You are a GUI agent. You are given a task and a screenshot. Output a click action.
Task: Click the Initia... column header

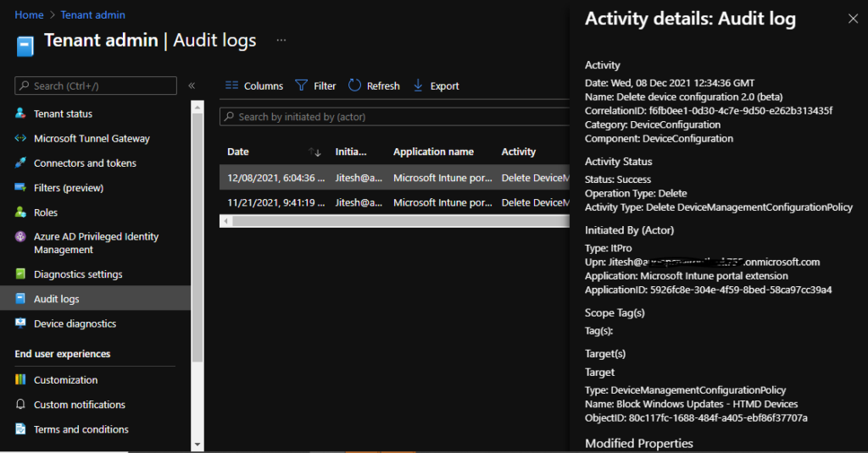point(350,152)
